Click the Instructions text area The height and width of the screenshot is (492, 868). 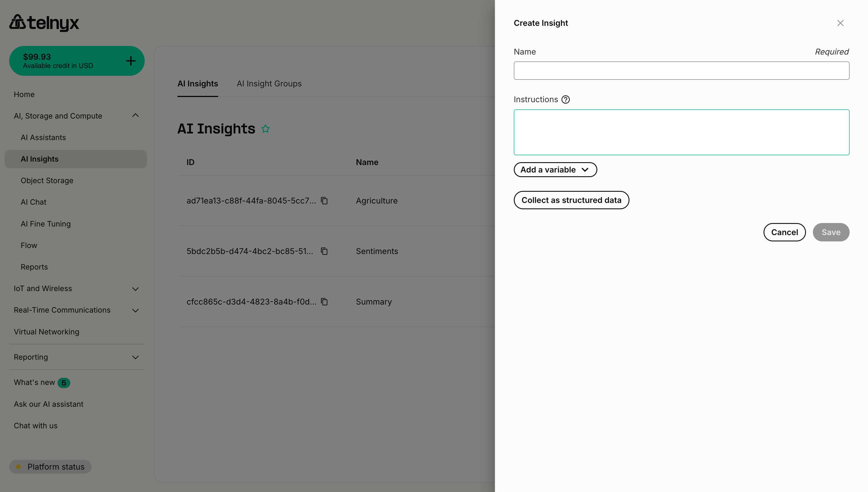click(681, 132)
